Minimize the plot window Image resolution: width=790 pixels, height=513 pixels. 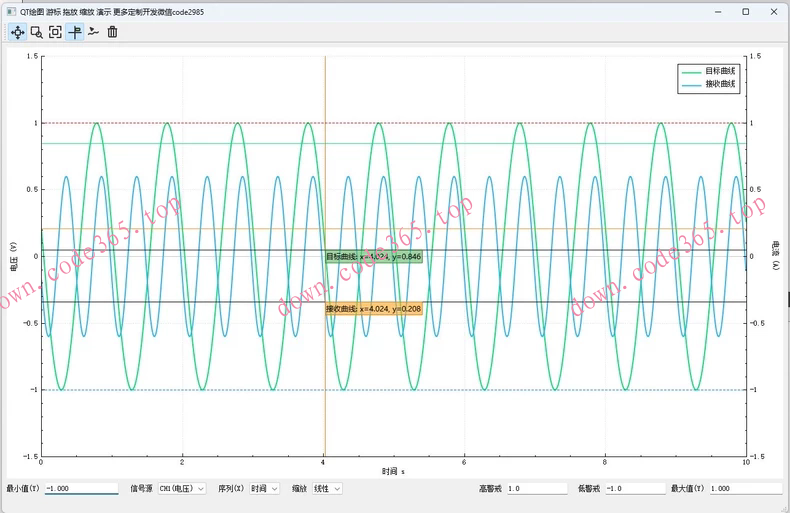click(718, 11)
